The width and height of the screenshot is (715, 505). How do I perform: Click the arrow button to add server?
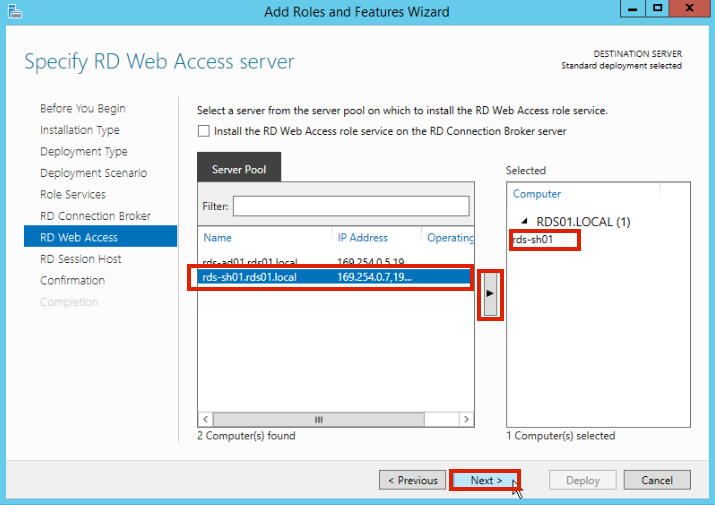click(490, 294)
